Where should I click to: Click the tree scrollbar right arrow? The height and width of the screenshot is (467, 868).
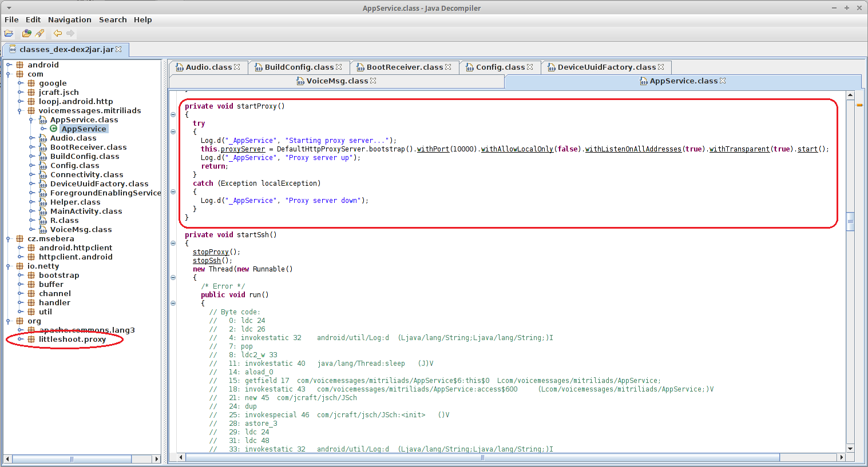pos(156,459)
